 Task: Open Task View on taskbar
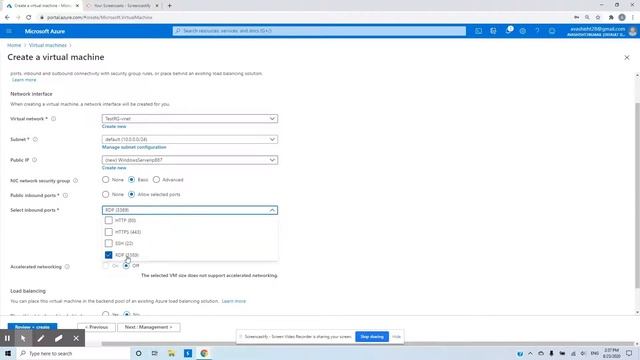point(155,353)
